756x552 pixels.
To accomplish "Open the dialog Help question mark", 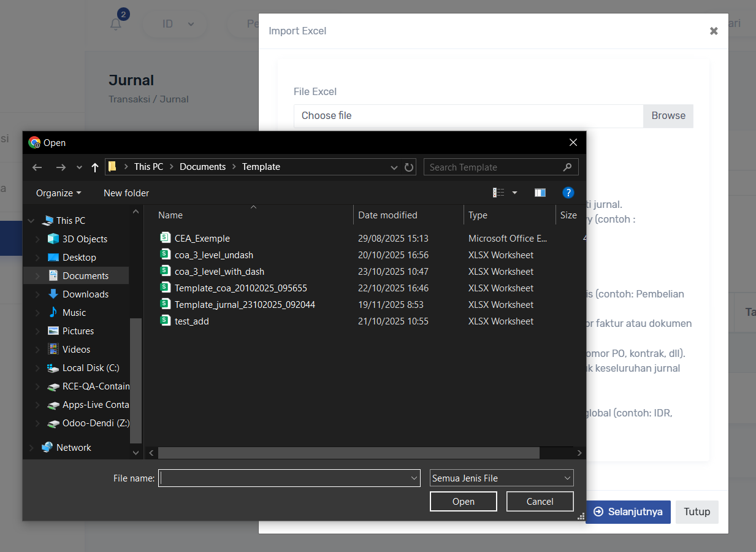I will (568, 193).
